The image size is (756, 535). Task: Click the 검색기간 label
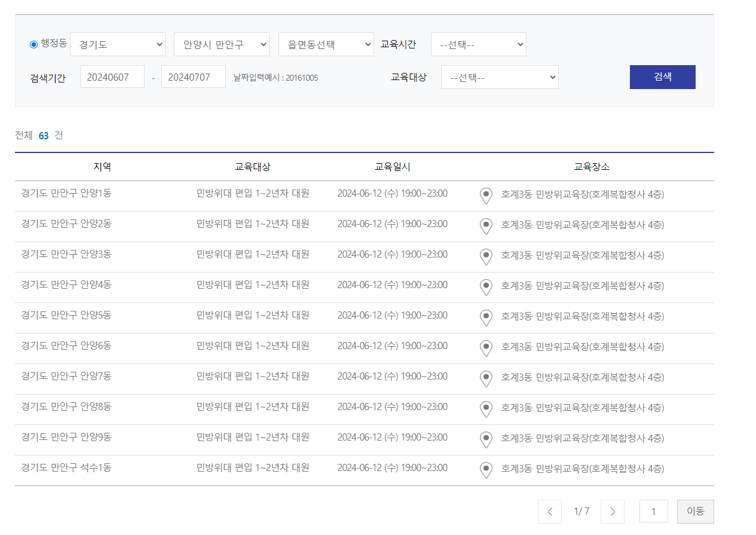(x=48, y=78)
